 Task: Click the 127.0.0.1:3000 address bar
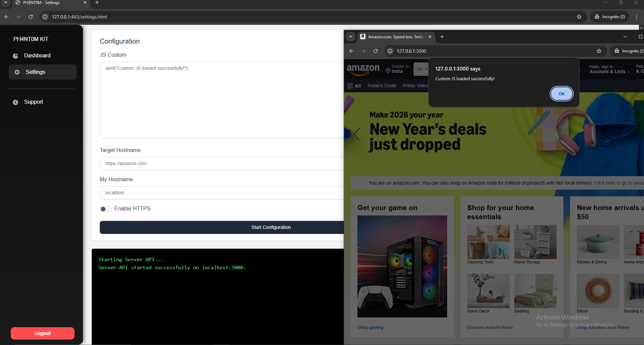[x=496, y=51]
